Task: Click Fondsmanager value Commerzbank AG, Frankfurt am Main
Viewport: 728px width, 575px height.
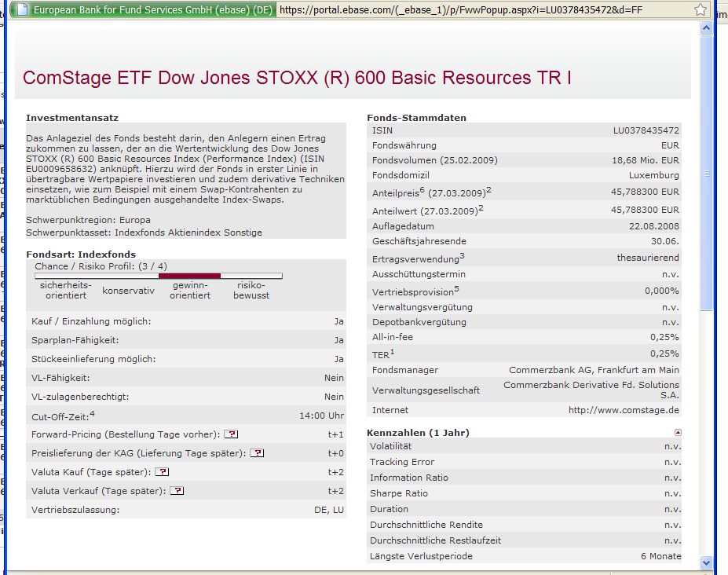Action: tap(594, 370)
